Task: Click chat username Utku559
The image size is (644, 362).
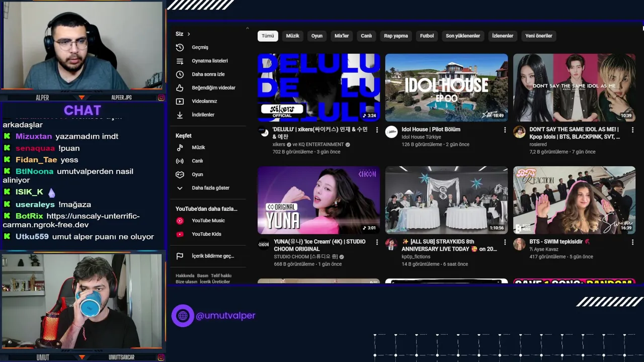Action: [x=32, y=237]
